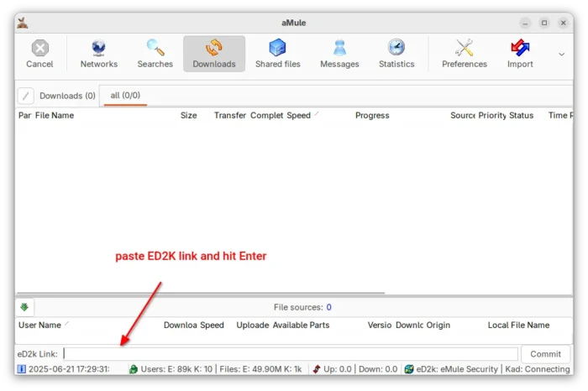This screenshot has width=588, height=391.
Task: Sort sources by Available Parts column
Action: tap(301, 325)
